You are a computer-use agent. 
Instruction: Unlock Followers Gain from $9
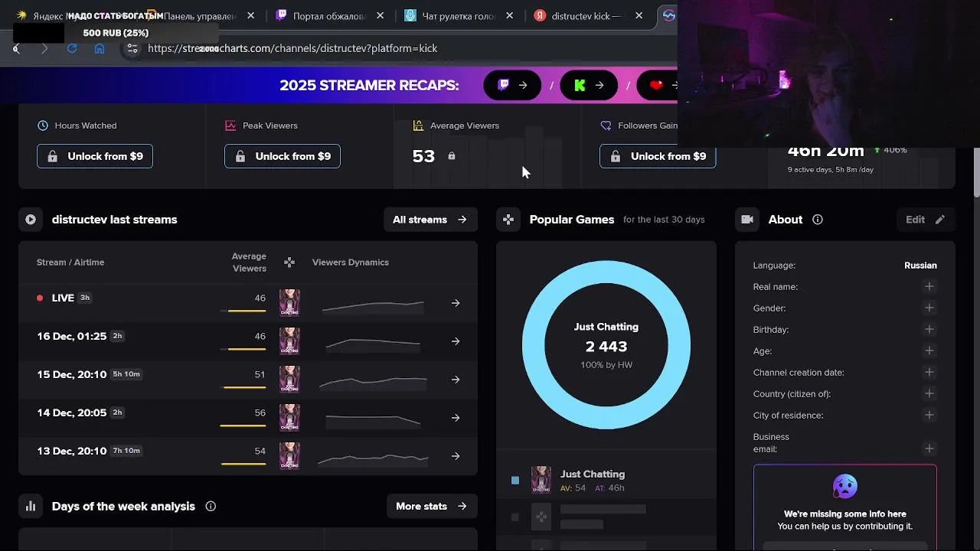pyautogui.click(x=658, y=156)
